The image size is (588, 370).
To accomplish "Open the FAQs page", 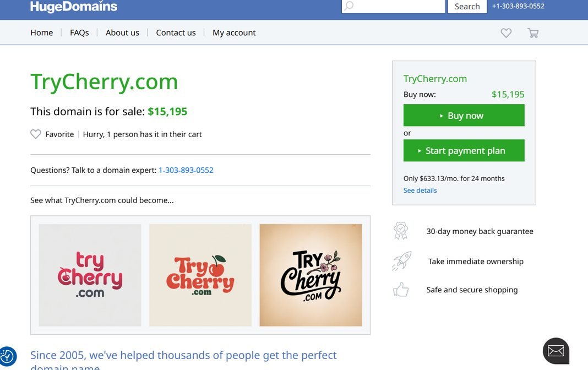I will 79,32.
